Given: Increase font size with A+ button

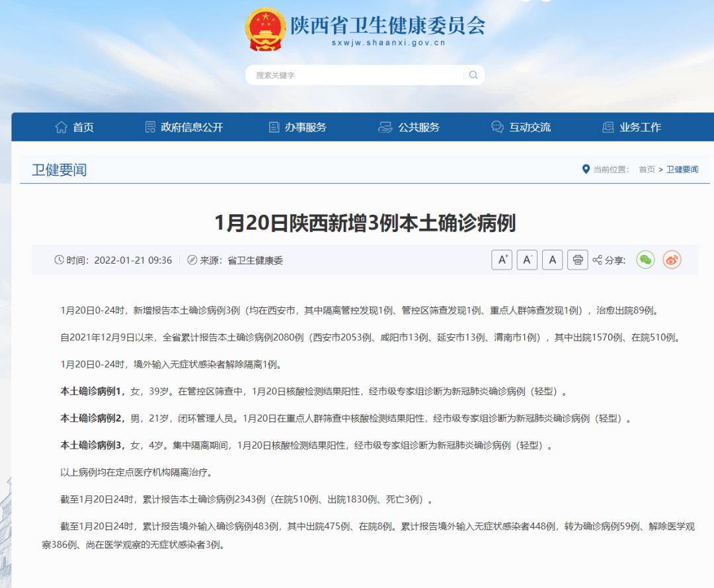Looking at the screenshot, I should (x=502, y=260).
